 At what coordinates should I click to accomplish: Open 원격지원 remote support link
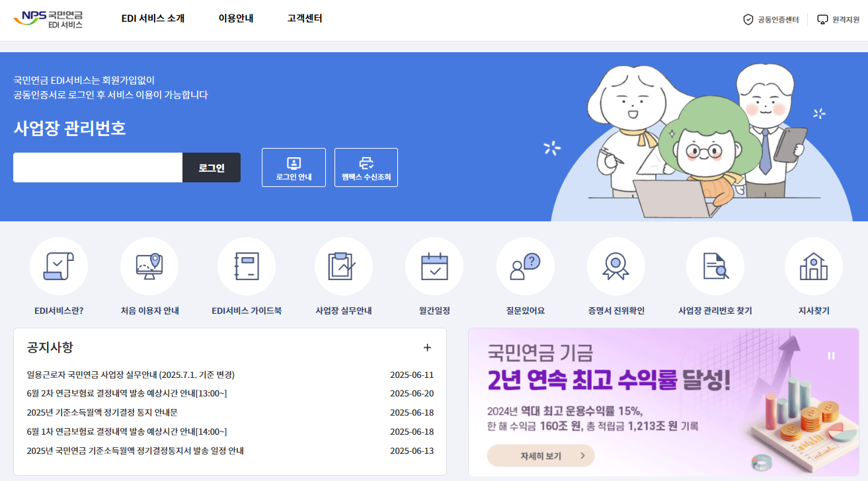pyautogui.click(x=838, y=20)
